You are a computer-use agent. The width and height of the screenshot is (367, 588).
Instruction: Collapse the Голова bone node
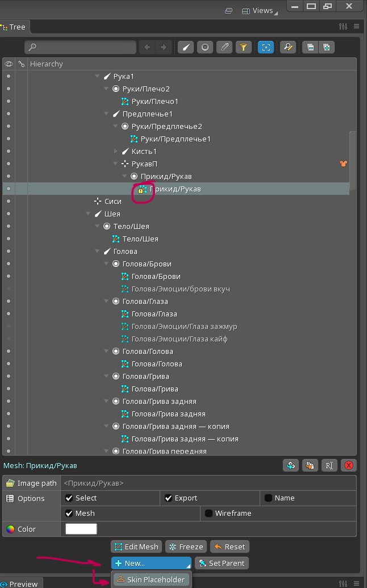[x=97, y=251]
